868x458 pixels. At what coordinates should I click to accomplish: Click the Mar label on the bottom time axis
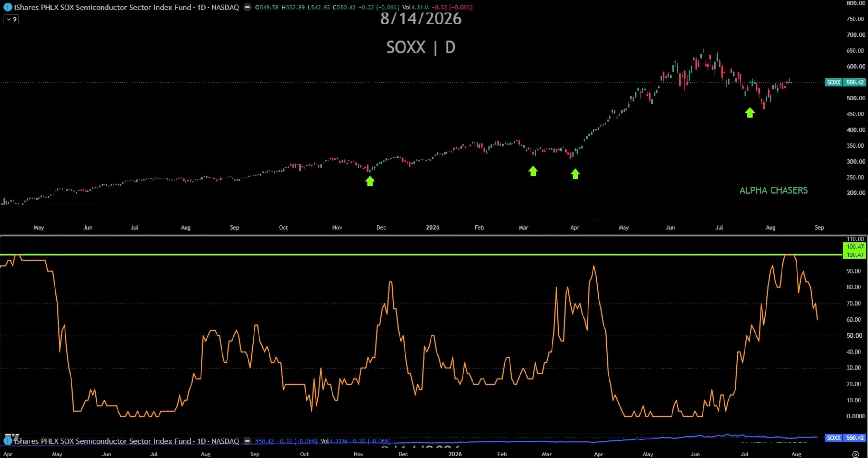click(546, 454)
